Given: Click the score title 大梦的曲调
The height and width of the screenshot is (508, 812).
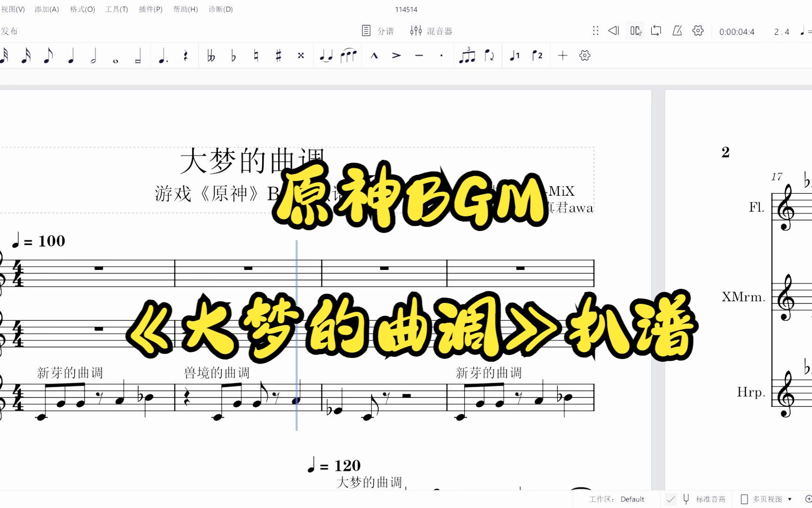Looking at the screenshot, I should point(252,161).
